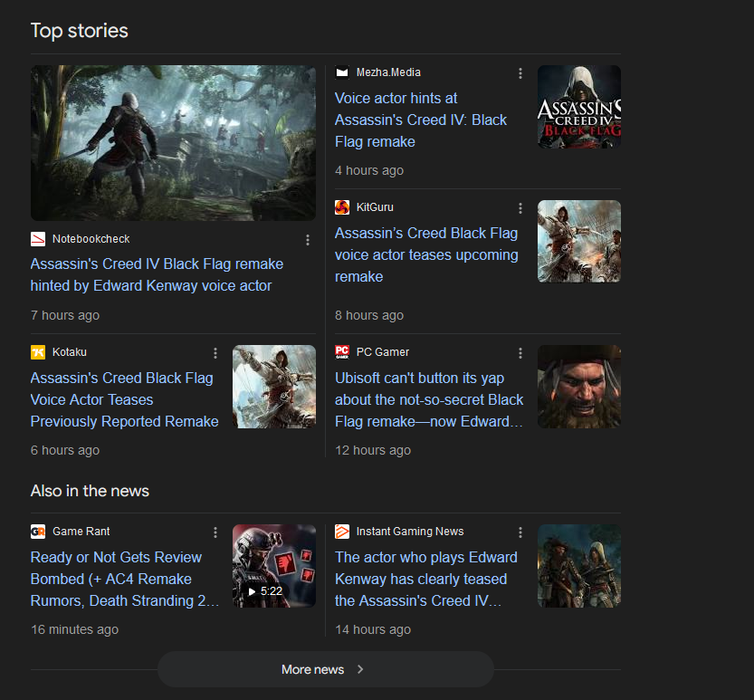Viewport: 754px width, 700px height.
Task: Click the PC Gamer source name
Action: 383,352
